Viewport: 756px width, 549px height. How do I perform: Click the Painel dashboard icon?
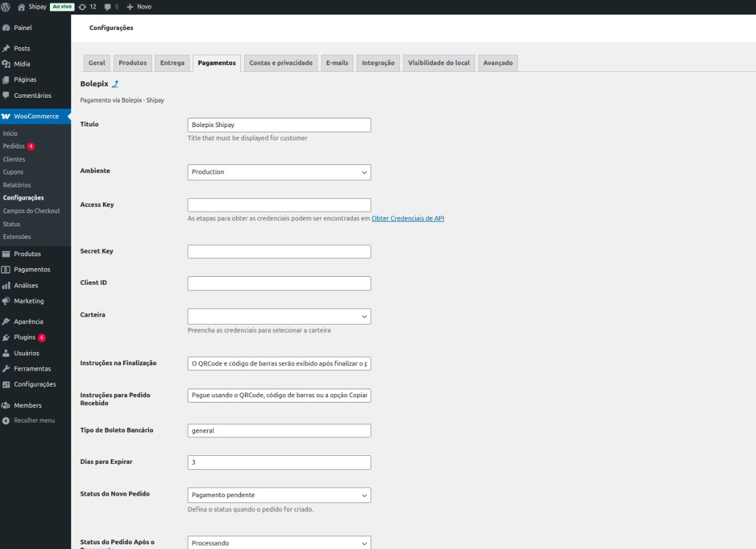click(6, 28)
